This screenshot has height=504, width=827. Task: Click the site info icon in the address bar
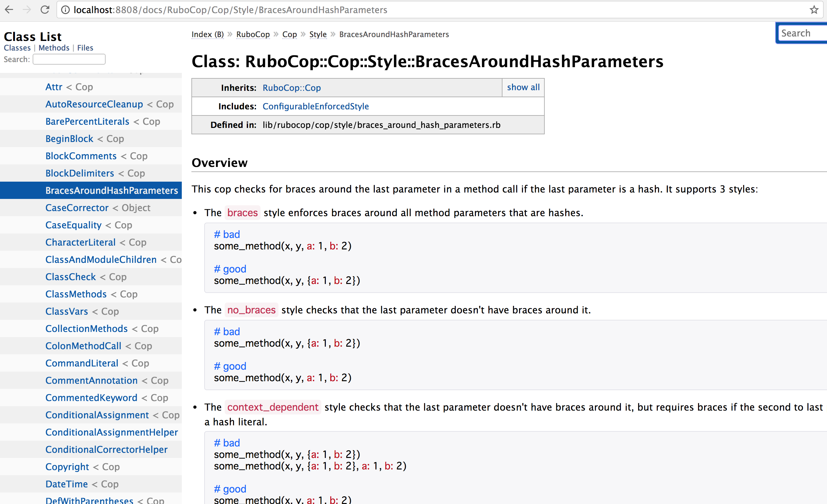pyautogui.click(x=66, y=10)
